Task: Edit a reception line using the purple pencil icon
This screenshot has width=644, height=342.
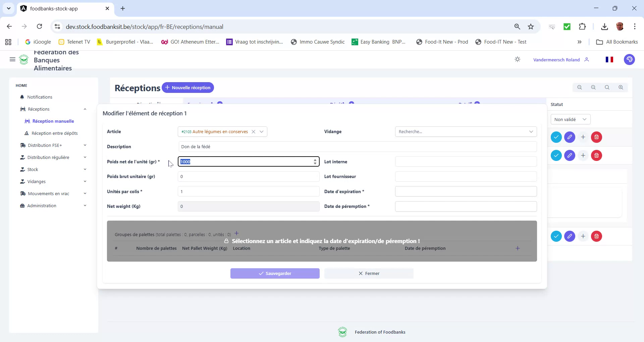Action: 570,137
